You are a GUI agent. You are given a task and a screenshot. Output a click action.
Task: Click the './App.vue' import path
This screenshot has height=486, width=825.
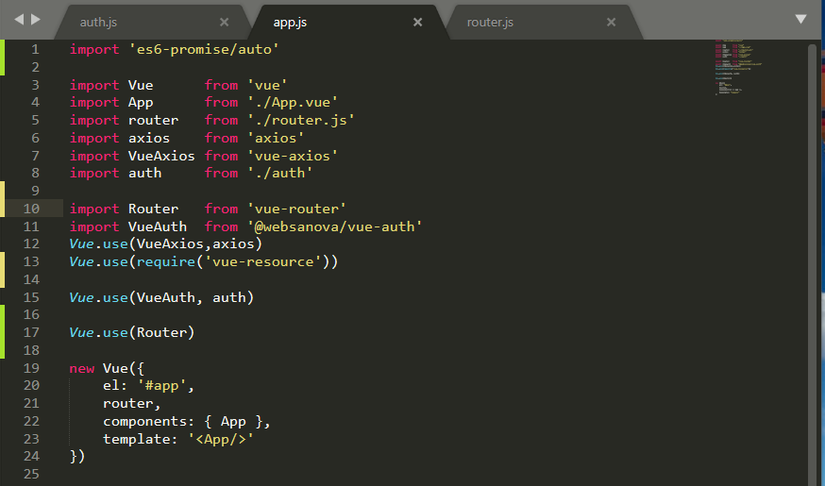tap(293, 103)
